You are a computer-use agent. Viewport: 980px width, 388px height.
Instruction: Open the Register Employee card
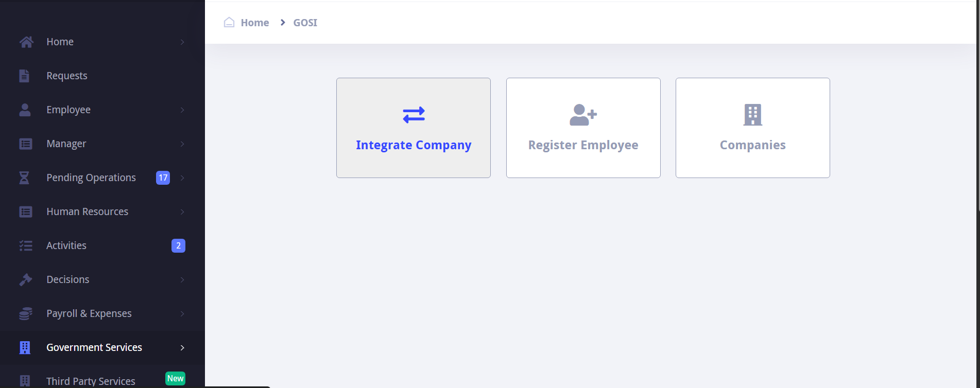click(x=583, y=128)
